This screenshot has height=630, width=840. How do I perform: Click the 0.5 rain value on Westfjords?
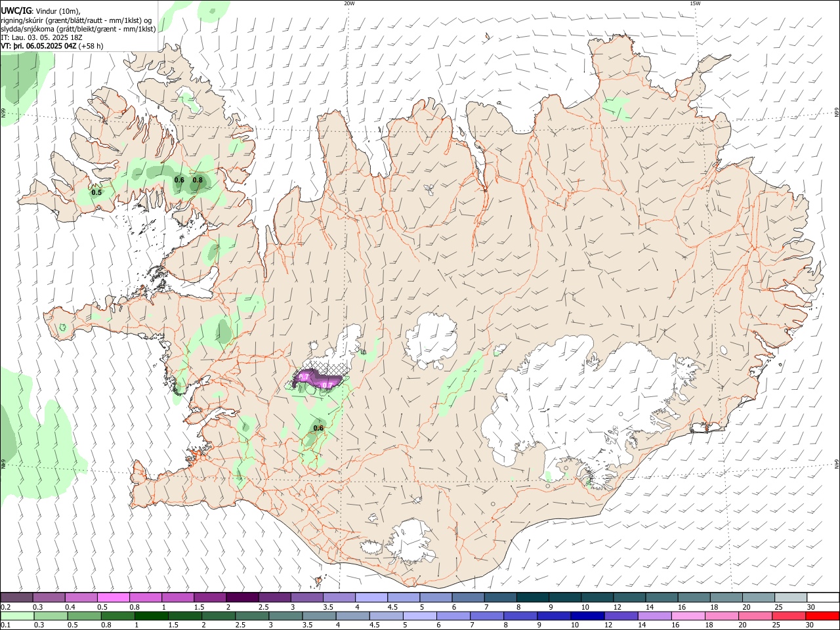pos(96,193)
